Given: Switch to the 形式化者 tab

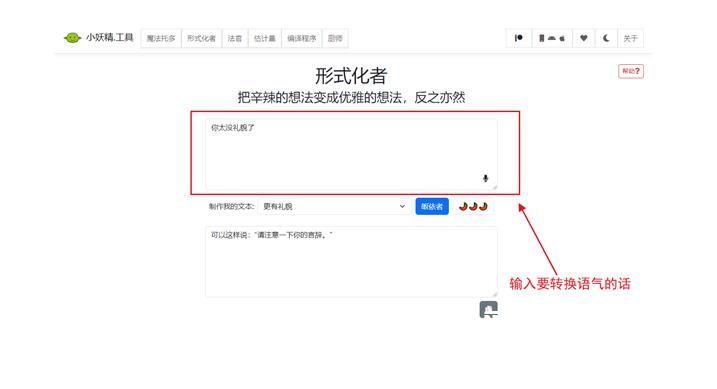Looking at the screenshot, I should click(x=201, y=38).
